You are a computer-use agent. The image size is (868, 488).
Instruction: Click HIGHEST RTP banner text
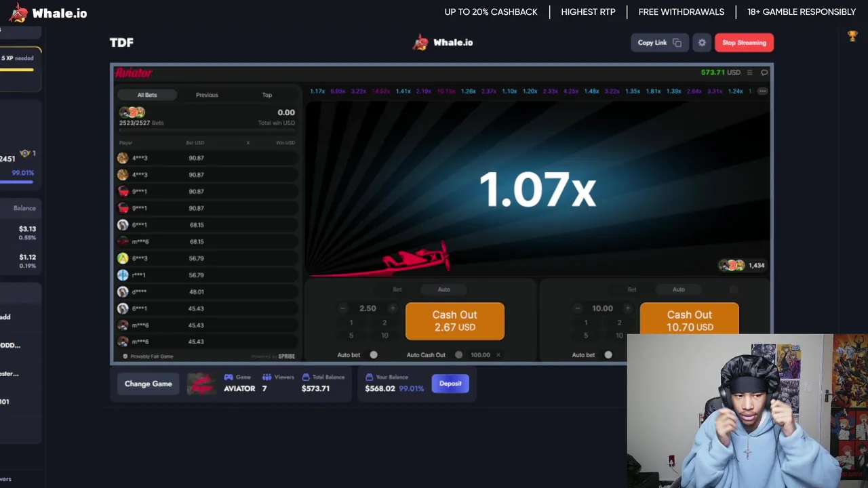[x=588, y=12]
